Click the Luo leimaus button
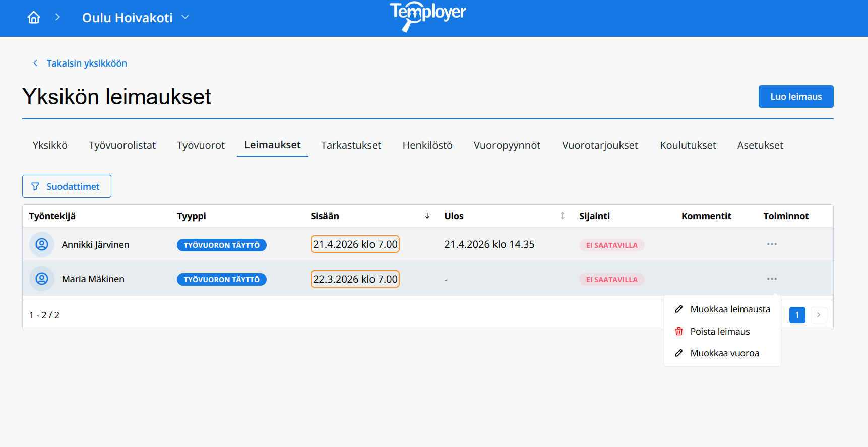Viewport: 868px width, 447px height. 796,96
